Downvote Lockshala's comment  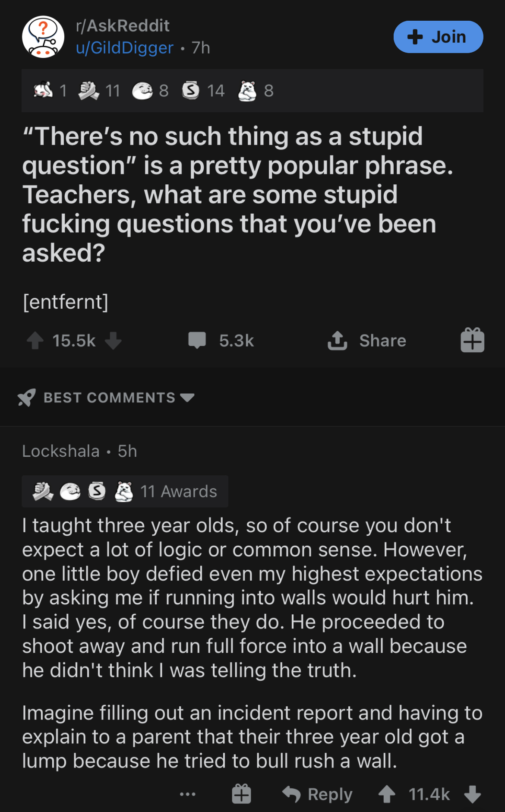473,794
